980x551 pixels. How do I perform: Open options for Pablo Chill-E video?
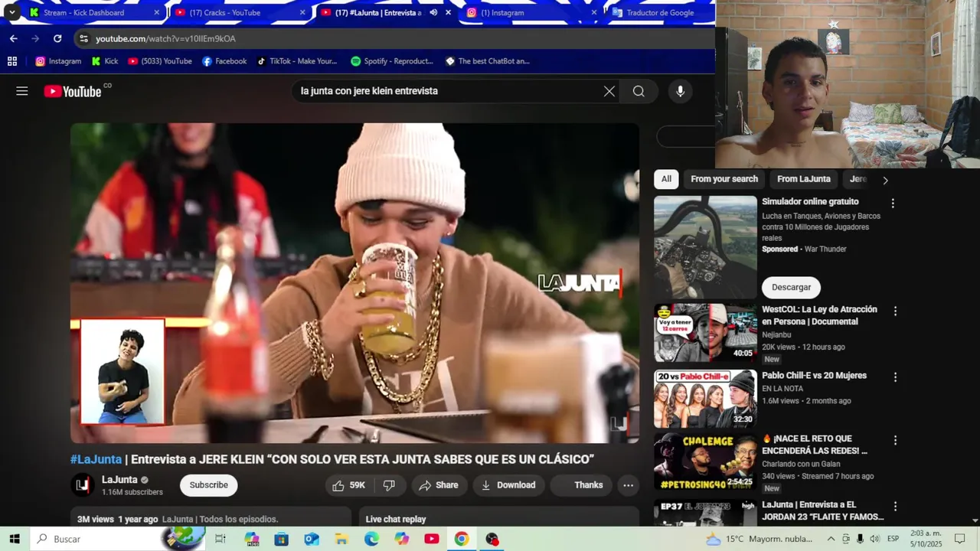[x=895, y=377]
